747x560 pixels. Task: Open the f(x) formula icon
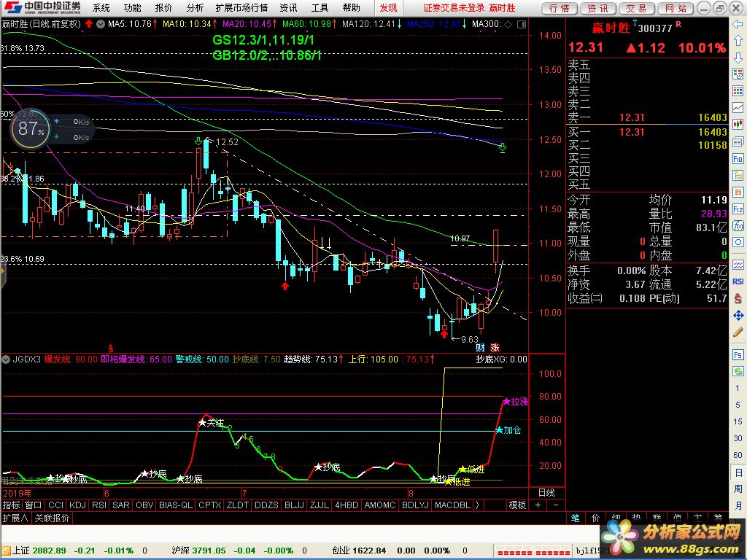click(x=738, y=226)
